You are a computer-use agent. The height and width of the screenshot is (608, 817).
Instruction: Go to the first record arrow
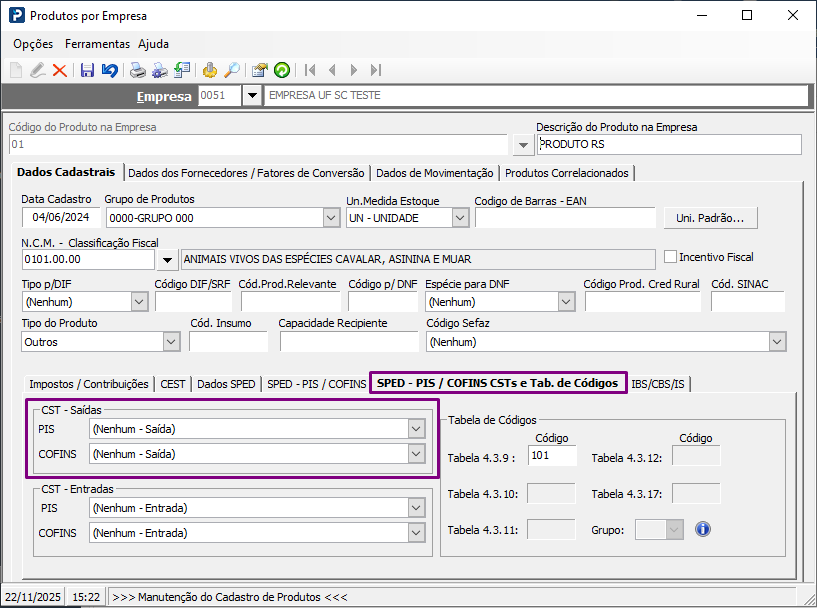(310, 70)
